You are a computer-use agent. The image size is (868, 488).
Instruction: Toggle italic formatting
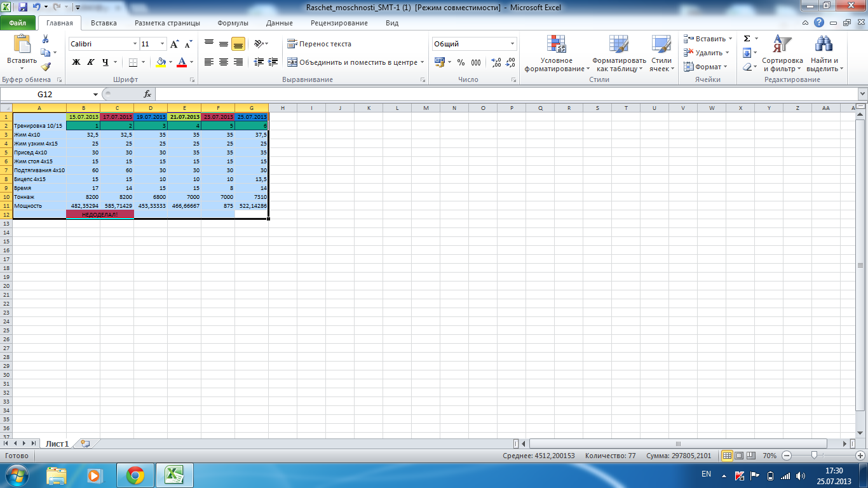pyautogui.click(x=90, y=62)
